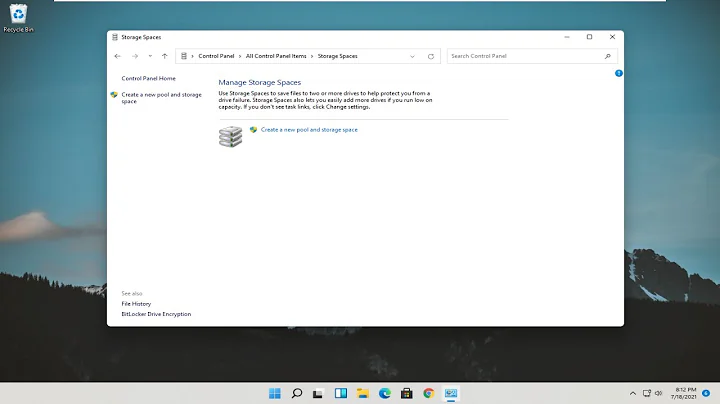Open the clock and date
Screen dimensions: 720x404
pyautogui.click(x=684, y=393)
